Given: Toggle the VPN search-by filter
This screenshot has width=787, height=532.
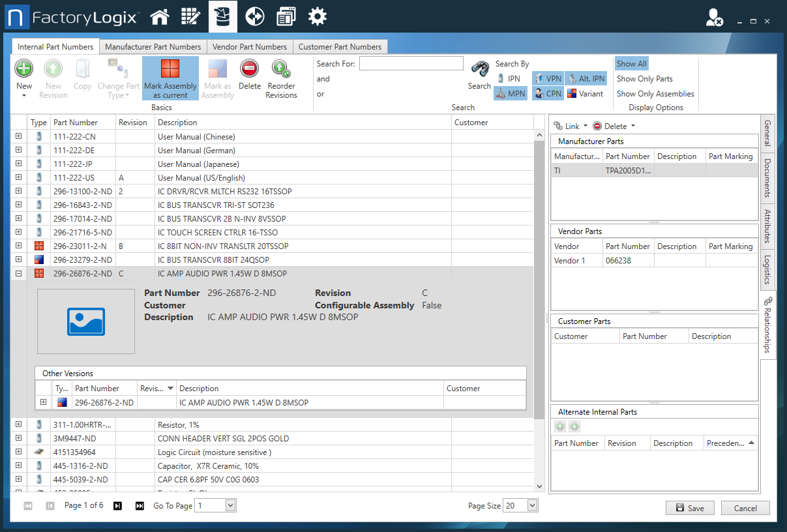Looking at the screenshot, I should click(547, 79).
